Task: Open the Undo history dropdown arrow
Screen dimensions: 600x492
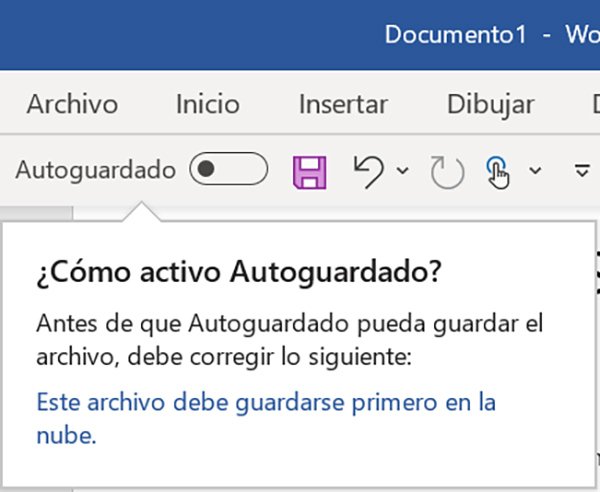Action: (x=403, y=170)
